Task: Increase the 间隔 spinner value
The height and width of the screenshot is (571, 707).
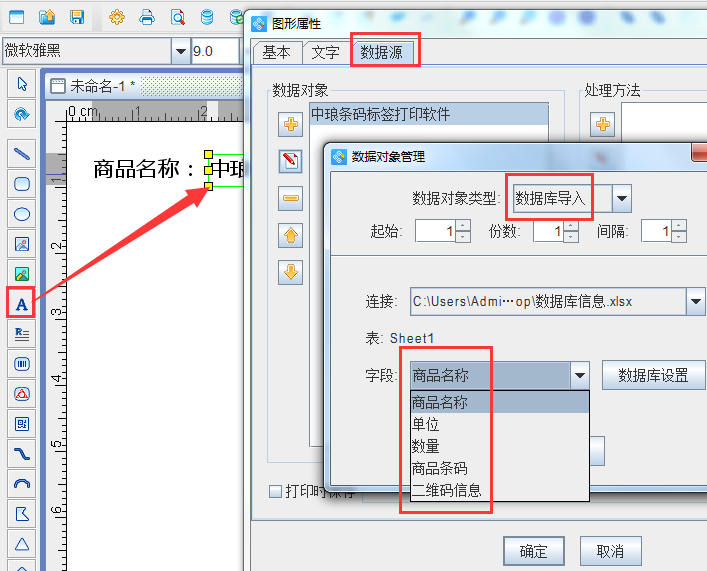Action: (x=679, y=225)
